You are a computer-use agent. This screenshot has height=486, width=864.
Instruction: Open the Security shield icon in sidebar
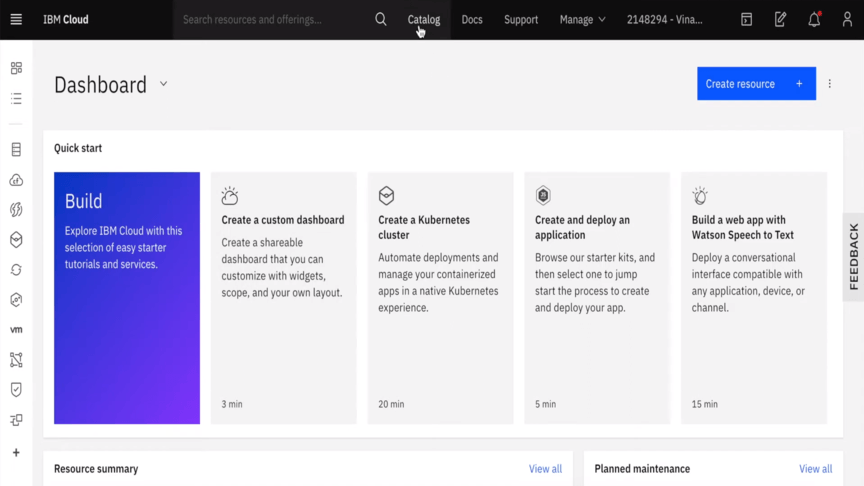tap(16, 390)
